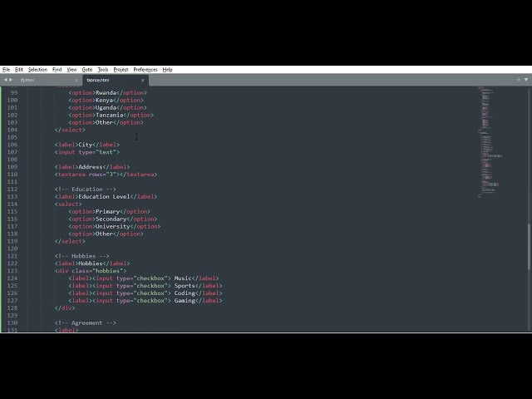Open the Selection menu

tap(37, 70)
